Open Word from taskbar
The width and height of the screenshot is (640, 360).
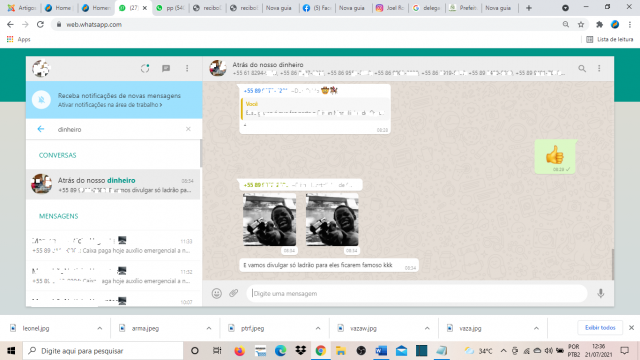[x=381, y=351]
